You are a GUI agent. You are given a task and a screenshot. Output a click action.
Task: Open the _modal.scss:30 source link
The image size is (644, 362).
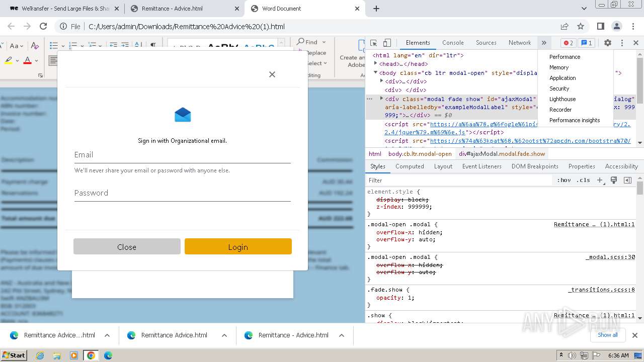click(x=610, y=257)
